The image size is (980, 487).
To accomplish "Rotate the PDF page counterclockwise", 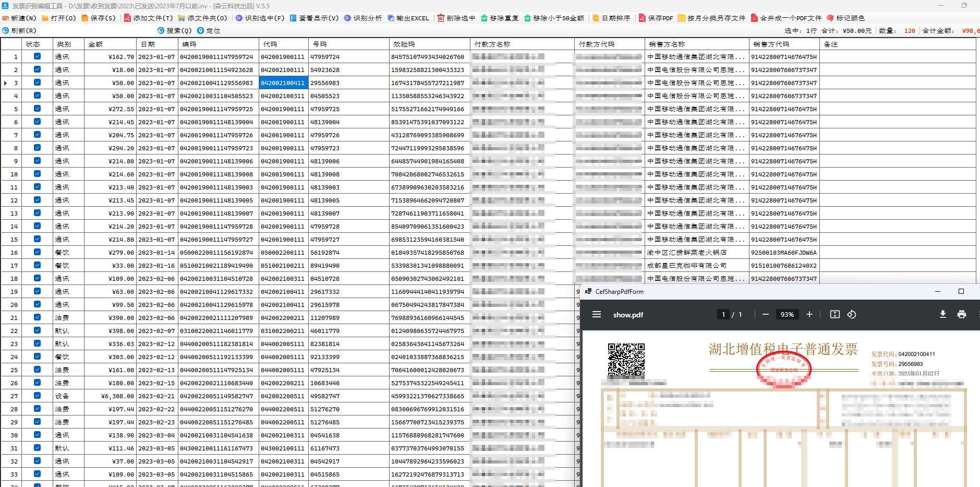I will click(x=852, y=314).
